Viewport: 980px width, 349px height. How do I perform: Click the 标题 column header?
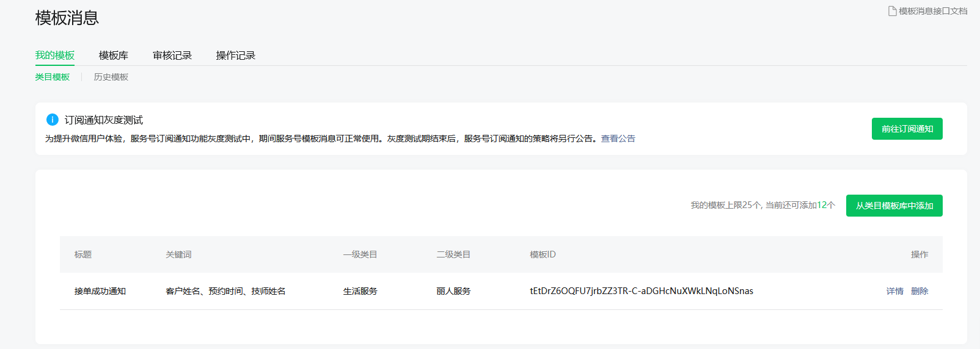click(x=83, y=254)
